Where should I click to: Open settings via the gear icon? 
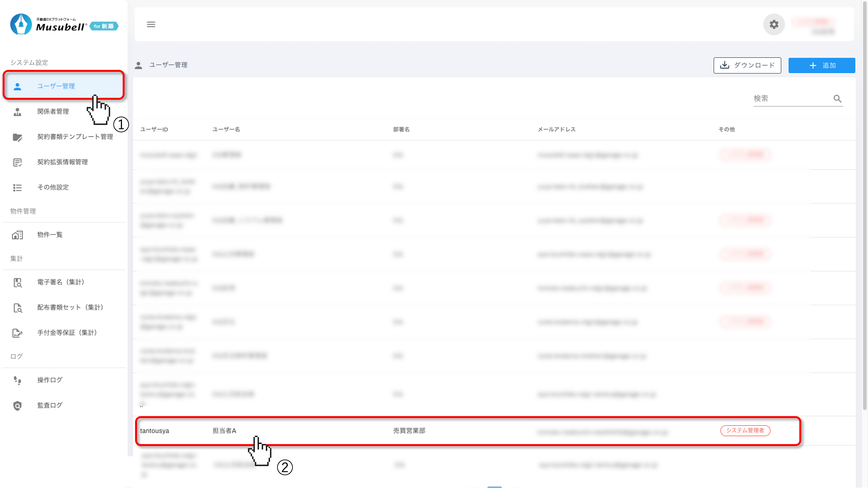774,24
